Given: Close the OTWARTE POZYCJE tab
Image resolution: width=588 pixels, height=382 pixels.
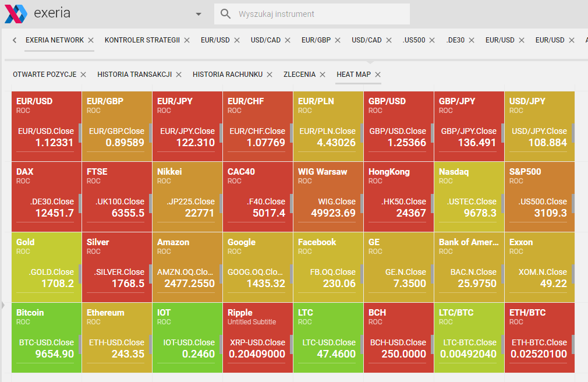Looking at the screenshot, I should 83,75.
